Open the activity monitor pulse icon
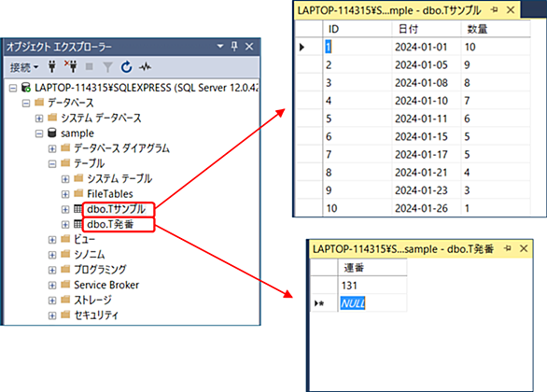 pos(145,66)
